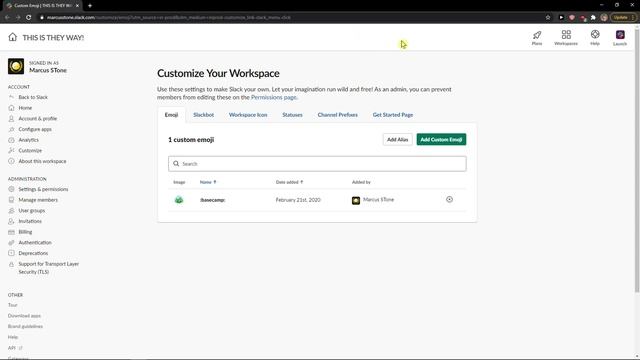The height and width of the screenshot is (360, 640).
Task: Sort emoji by Date added column
Action: [289, 182]
